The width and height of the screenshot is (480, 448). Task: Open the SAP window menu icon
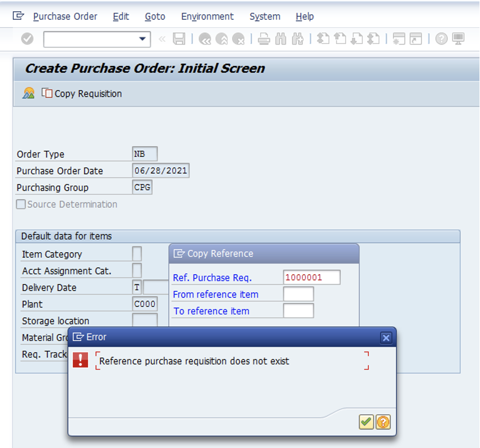click(x=18, y=16)
